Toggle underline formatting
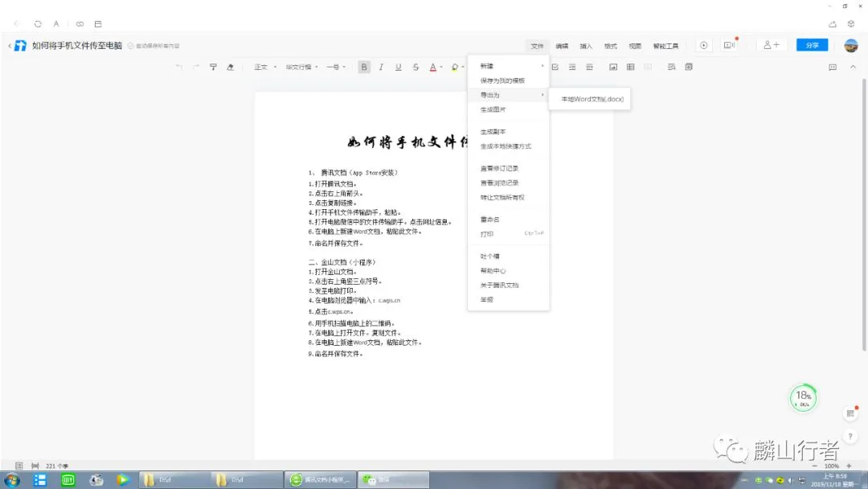The height and width of the screenshot is (489, 868). pos(398,67)
